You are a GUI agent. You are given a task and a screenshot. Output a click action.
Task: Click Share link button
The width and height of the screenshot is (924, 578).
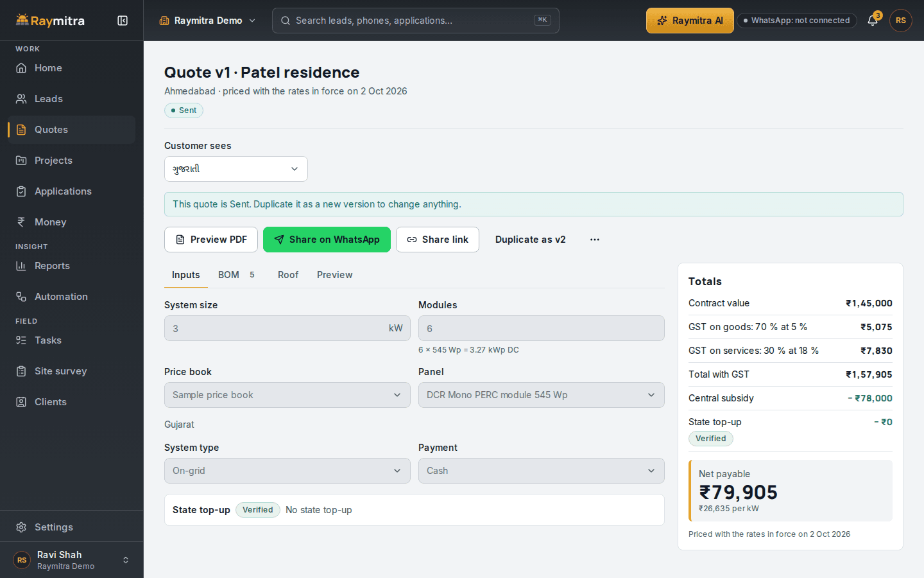(438, 240)
